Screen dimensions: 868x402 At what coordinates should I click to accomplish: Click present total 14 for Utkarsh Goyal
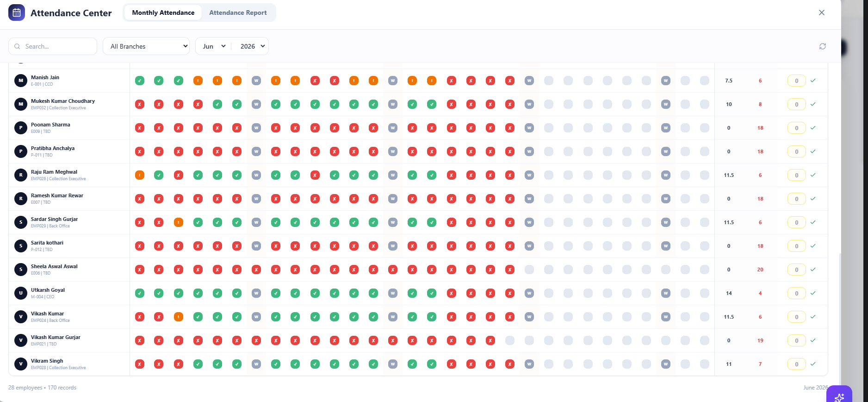729,293
